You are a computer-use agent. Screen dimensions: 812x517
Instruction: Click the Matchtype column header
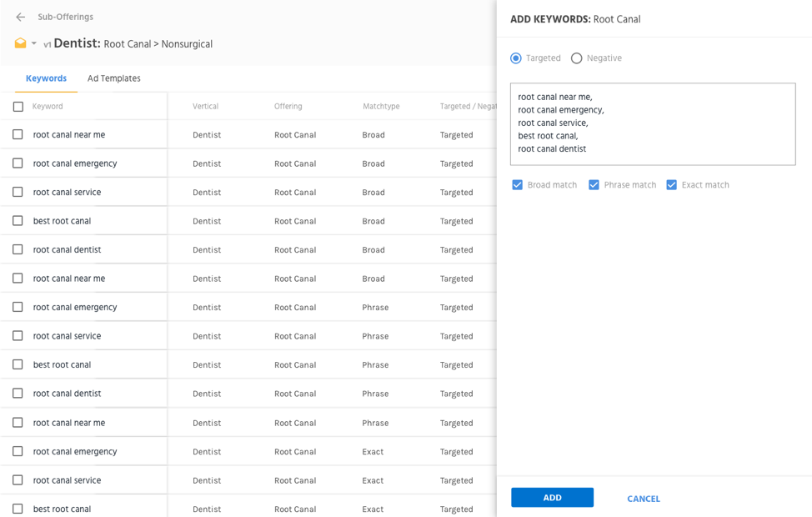[381, 107]
